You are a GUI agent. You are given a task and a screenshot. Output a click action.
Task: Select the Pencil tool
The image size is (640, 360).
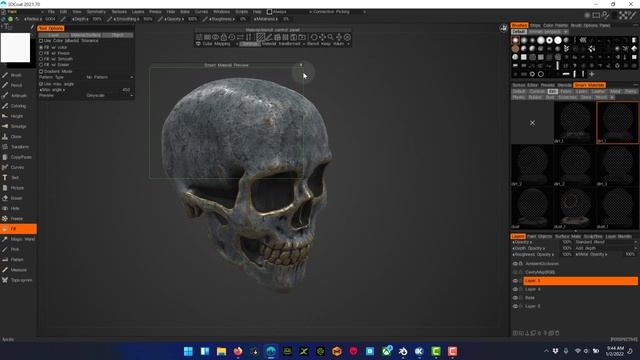(16, 85)
